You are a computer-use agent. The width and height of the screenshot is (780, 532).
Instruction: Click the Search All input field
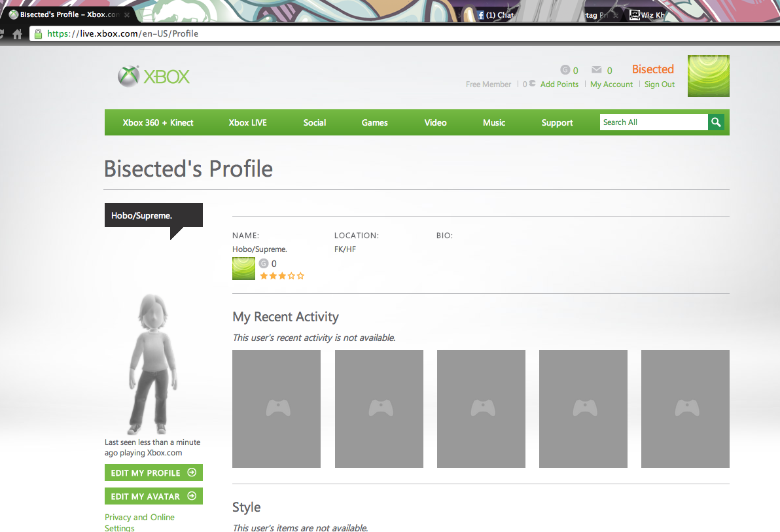(x=654, y=122)
